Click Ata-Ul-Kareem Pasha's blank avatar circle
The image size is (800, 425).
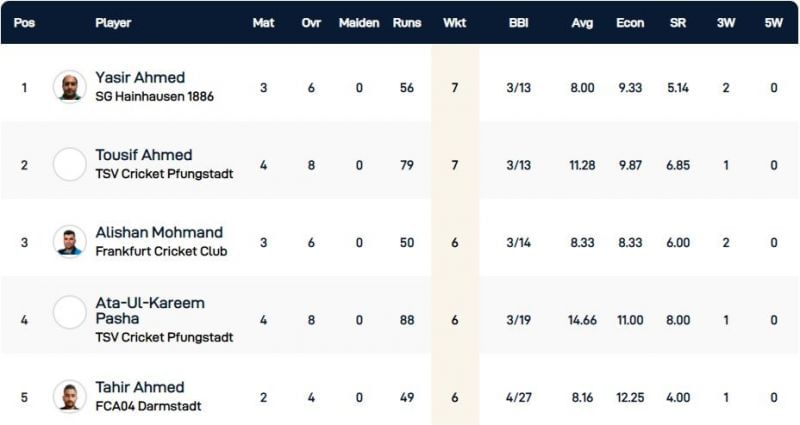click(x=70, y=313)
